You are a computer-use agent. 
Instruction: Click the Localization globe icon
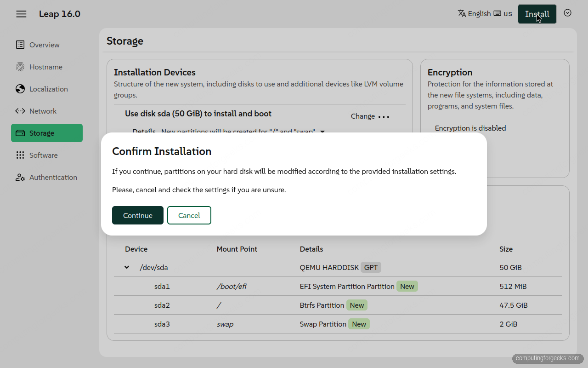(20, 89)
